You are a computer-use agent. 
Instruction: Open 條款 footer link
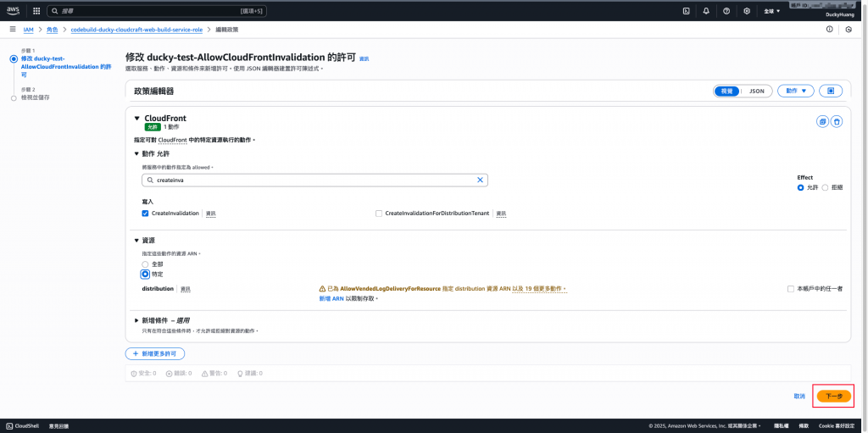pos(804,426)
